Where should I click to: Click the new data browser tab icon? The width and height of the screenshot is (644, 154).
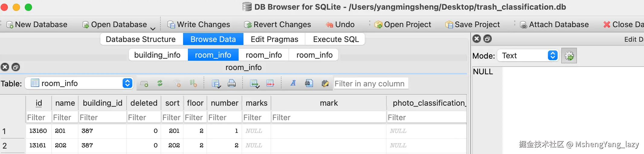(144, 83)
